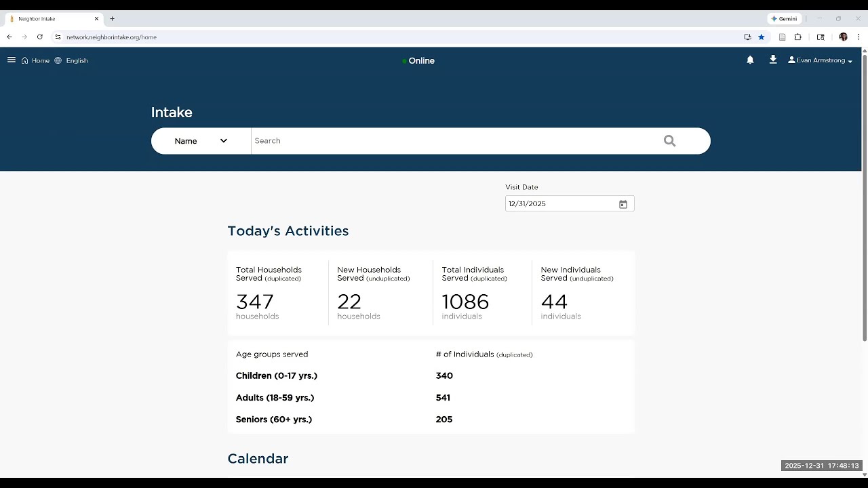Click the 541 adults count
868x488 pixels.
pyautogui.click(x=443, y=398)
